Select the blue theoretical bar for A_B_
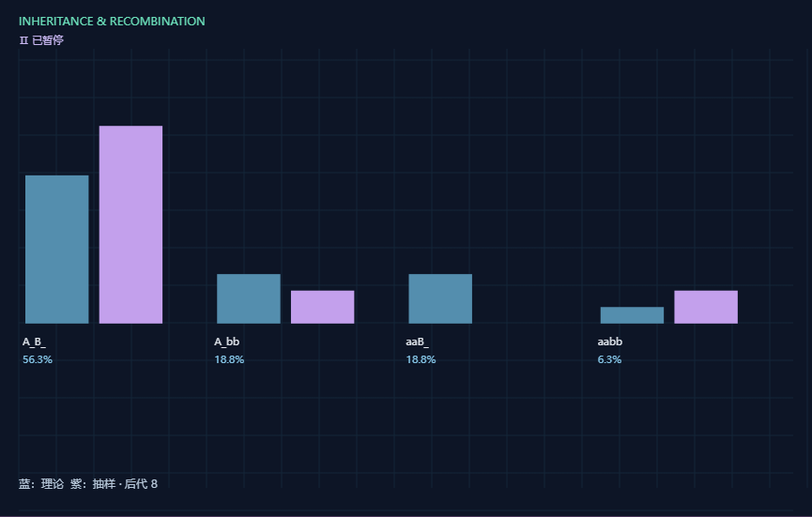This screenshot has height=517, width=812. tap(57, 250)
